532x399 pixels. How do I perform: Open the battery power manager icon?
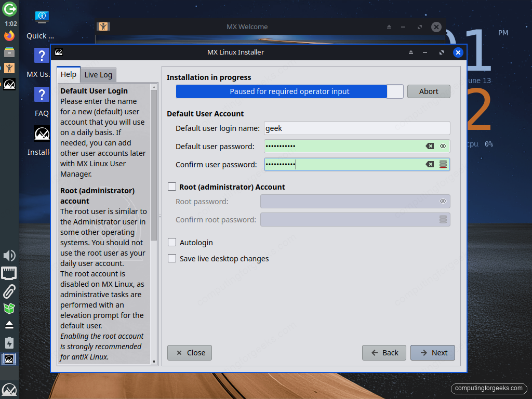pos(9,343)
